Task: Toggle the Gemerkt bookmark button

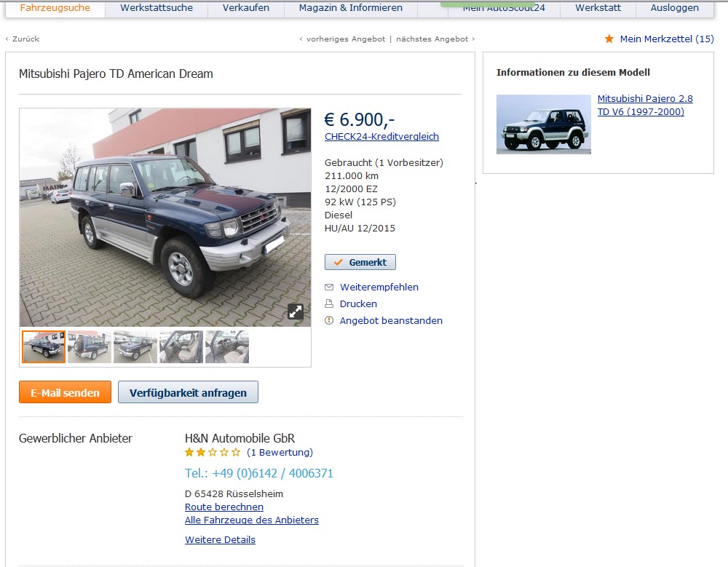Action: click(x=360, y=262)
